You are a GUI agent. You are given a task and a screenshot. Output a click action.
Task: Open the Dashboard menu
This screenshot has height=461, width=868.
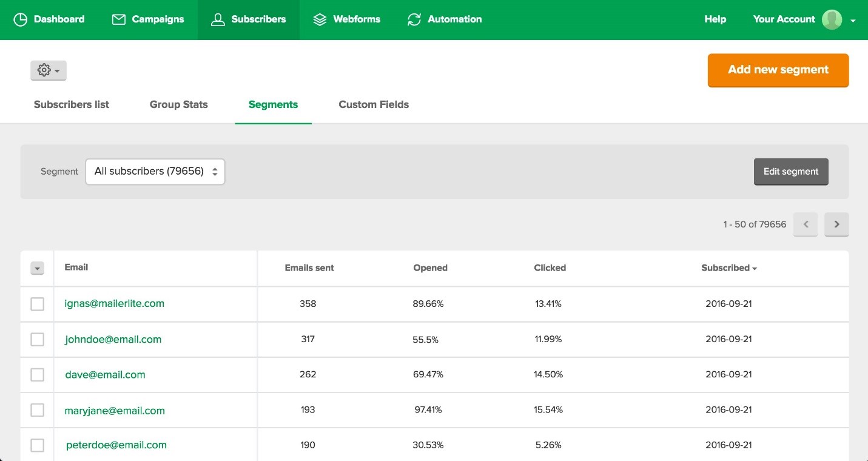[x=49, y=19]
